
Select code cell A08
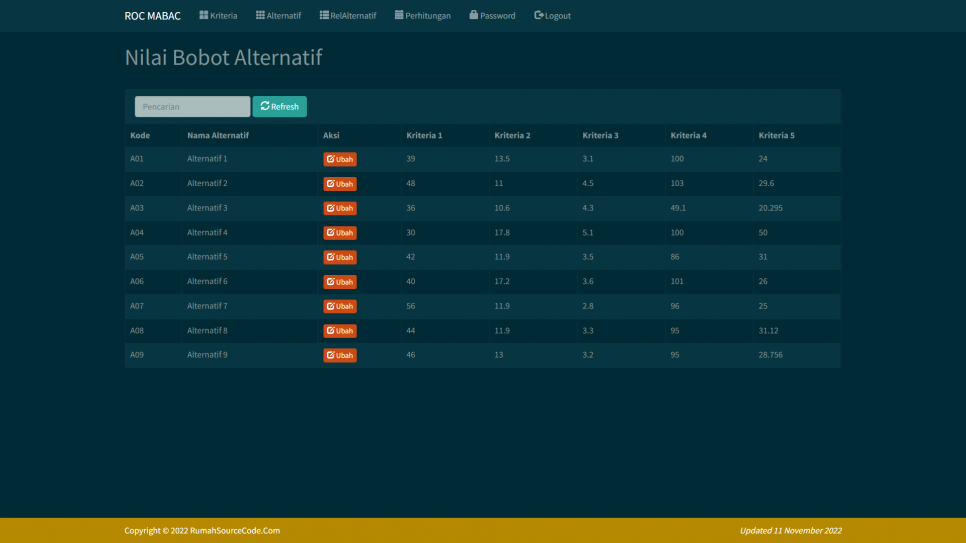tap(137, 331)
